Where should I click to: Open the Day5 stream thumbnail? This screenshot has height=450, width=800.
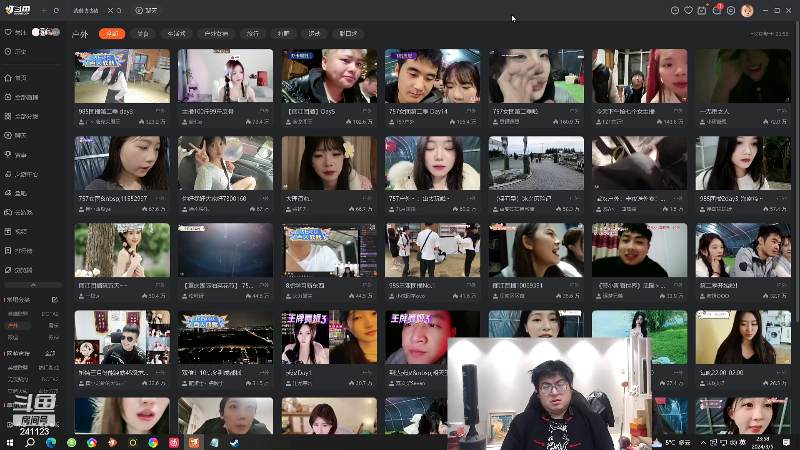329,76
